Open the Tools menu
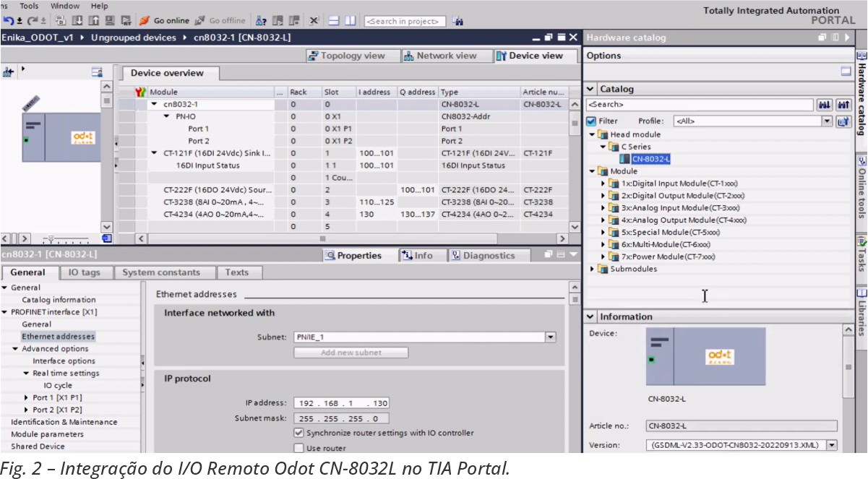 pyautogui.click(x=29, y=6)
